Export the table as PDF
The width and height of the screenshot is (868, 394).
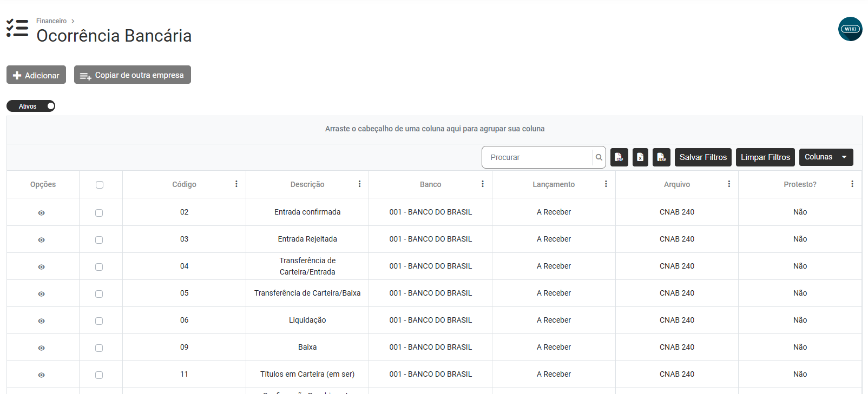click(619, 157)
